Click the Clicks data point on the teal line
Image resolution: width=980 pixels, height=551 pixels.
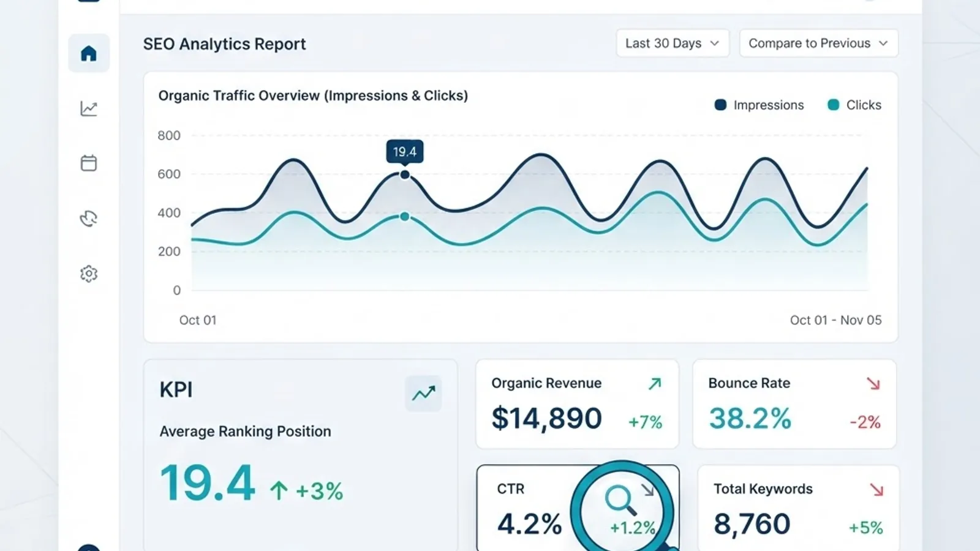pos(405,217)
